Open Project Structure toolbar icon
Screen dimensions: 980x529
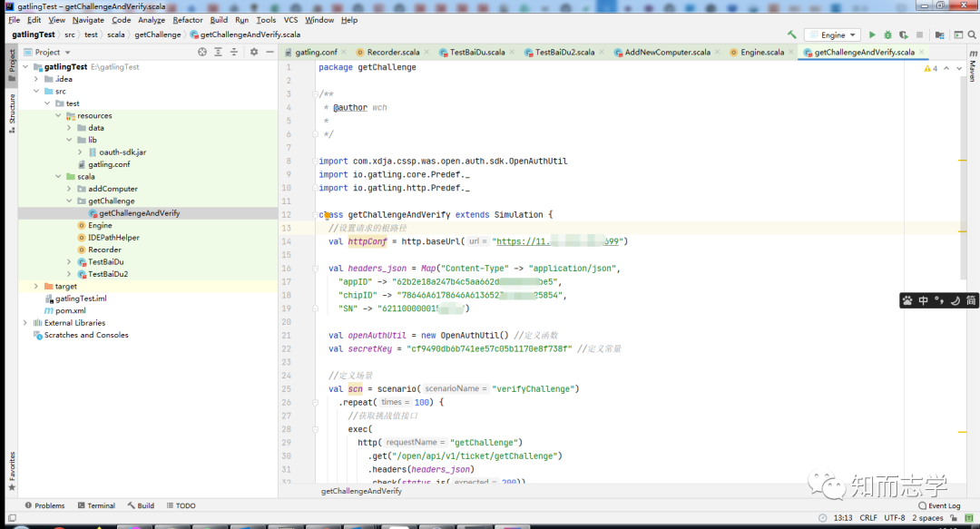click(939, 35)
